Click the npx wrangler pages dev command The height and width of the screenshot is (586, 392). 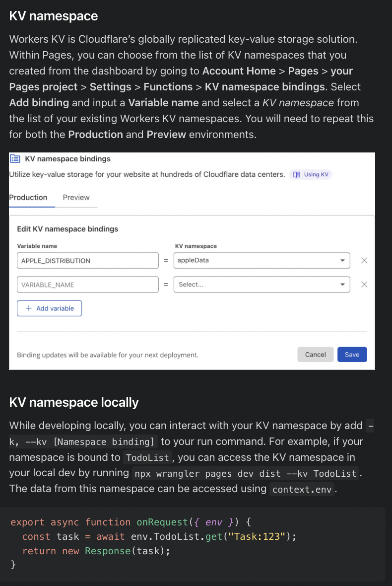click(245, 473)
